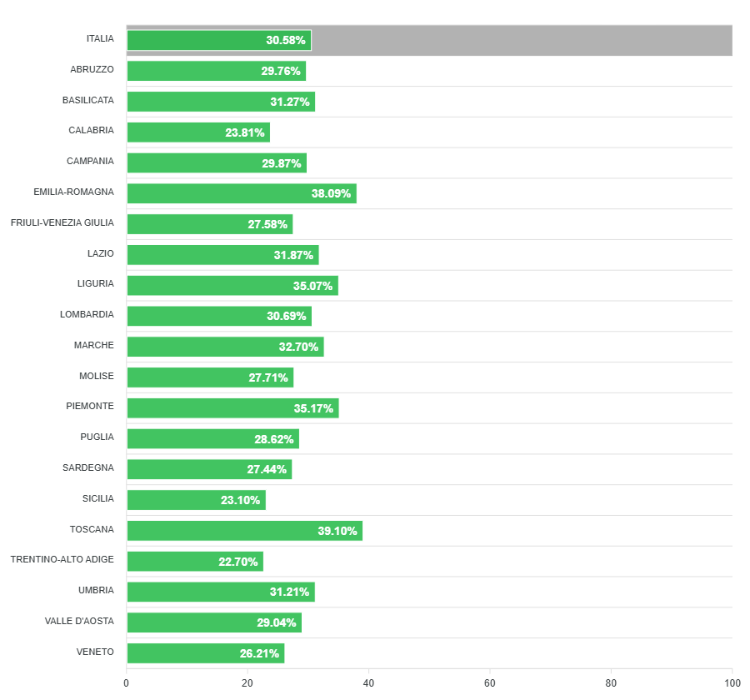Select the PUGLIA bar showing 28.62%
The height and width of the screenshot is (700, 750).
pos(212,439)
